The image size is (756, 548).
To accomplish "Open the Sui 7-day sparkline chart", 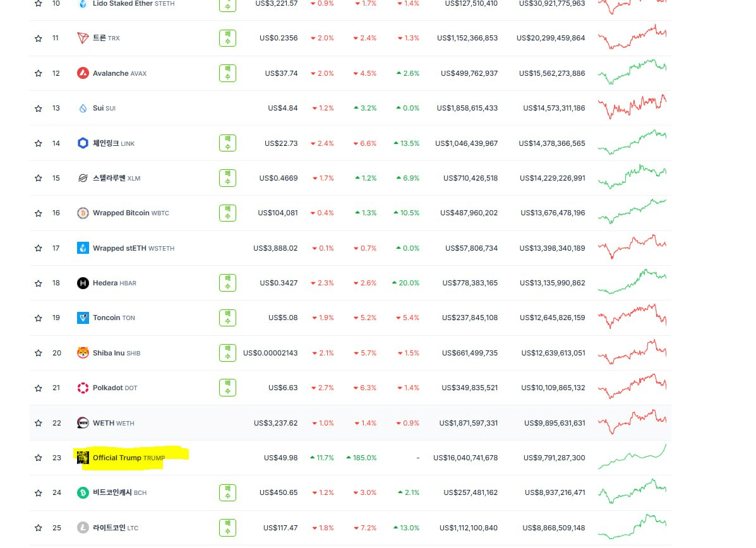I will [x=632, y=107].
